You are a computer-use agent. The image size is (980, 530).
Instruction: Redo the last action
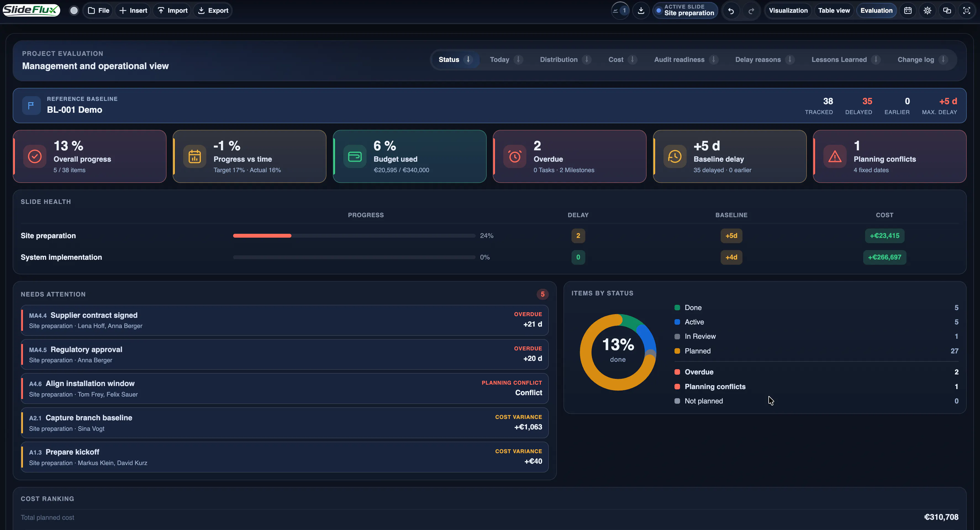(x=751, y=11)
